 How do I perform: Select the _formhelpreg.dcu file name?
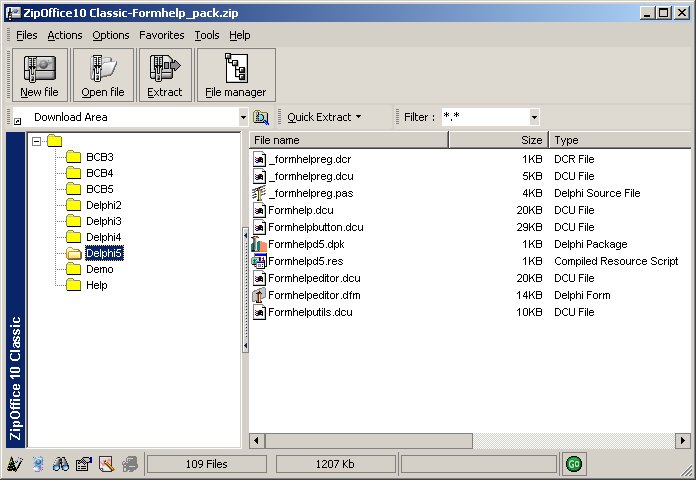[312, 176]
